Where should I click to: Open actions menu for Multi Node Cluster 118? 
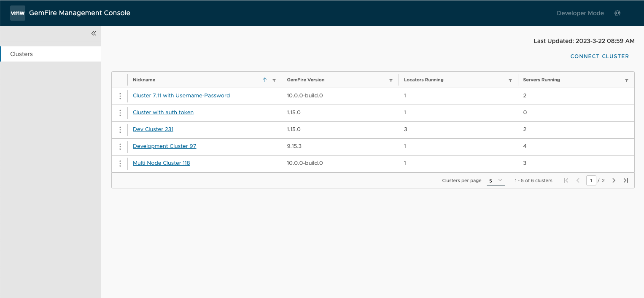pos(120,164)
